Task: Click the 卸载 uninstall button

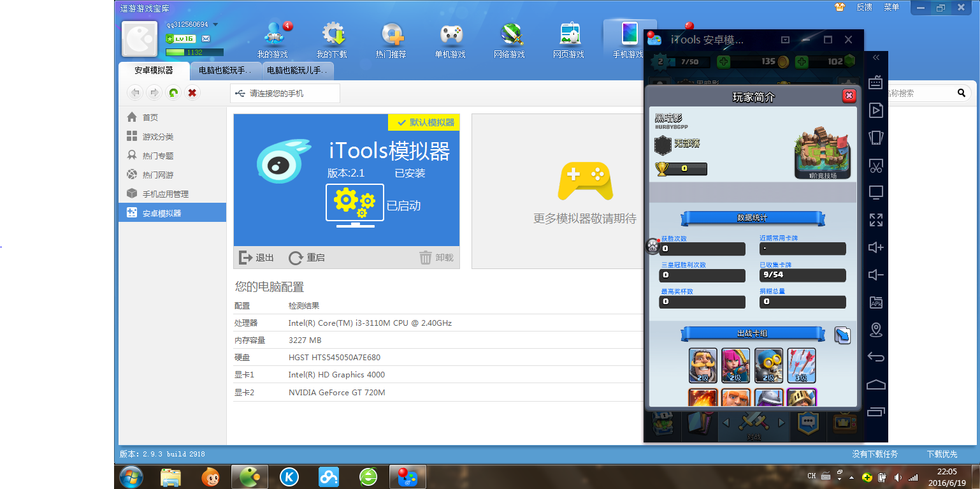Action: pos(436,258)
